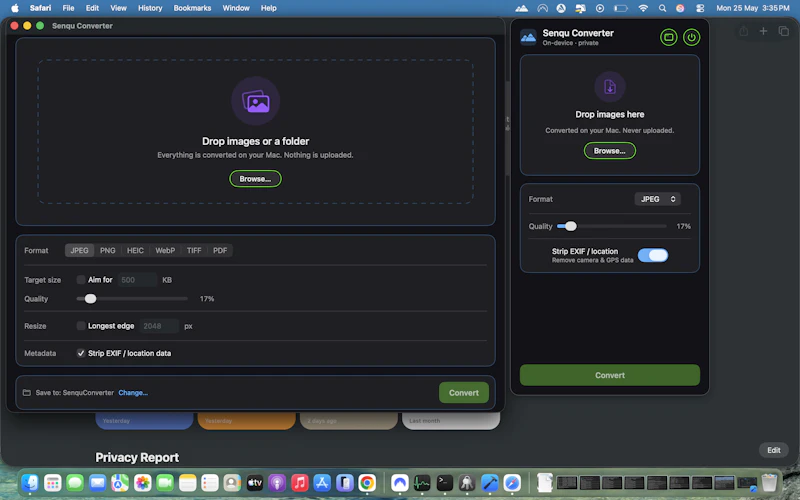The height and width of the screenshot is (500, 800).
Task: Click Safari's tab overview icon
Action: (784, 31)
